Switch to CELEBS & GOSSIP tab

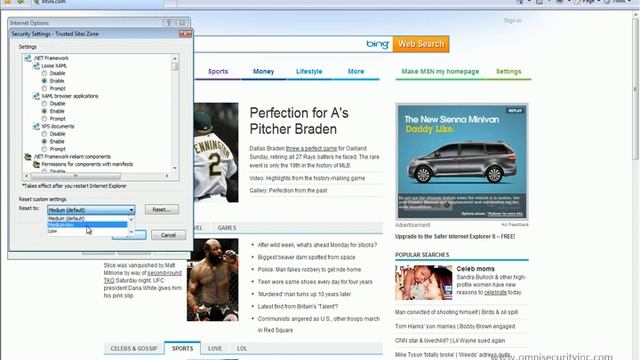coord(134,349)
